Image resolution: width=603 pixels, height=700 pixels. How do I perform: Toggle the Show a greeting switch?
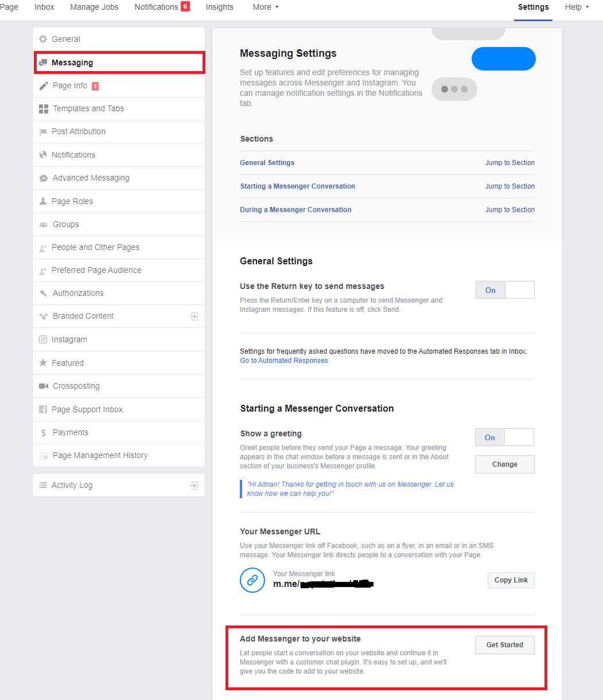point(504,437)
